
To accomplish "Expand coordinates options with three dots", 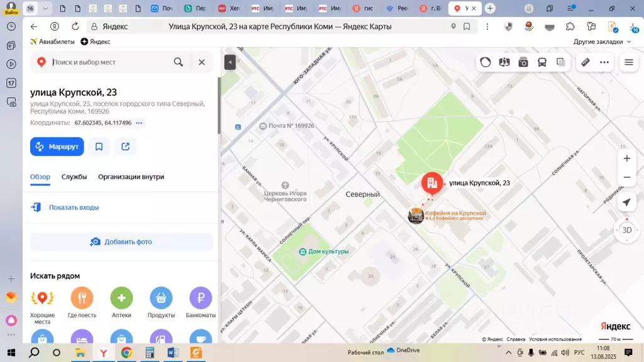I will (x=139, y=123).
